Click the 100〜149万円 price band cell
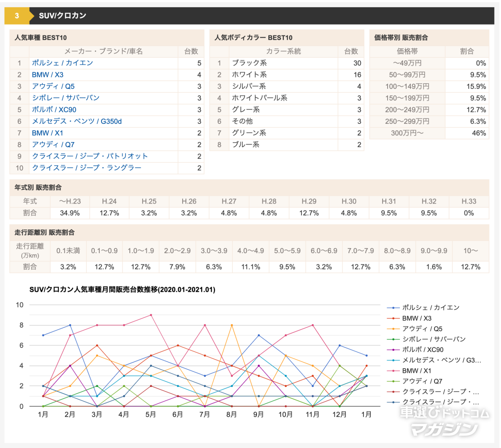The width and height of the screenshot is (501, 448). pos(407,87)
